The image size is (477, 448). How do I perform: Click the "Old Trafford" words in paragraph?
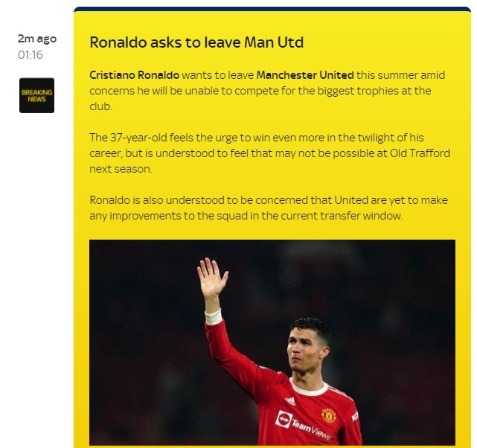tap(420, 153)
